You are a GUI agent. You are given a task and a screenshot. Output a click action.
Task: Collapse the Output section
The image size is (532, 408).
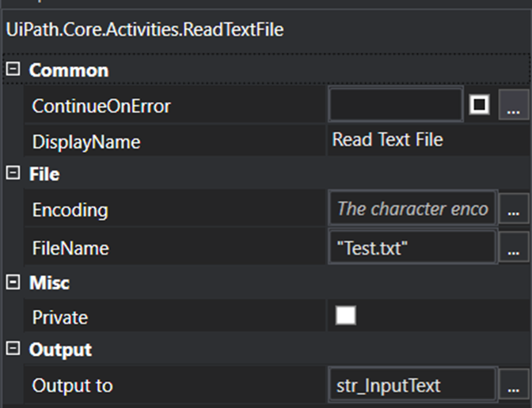click(13, 349)
